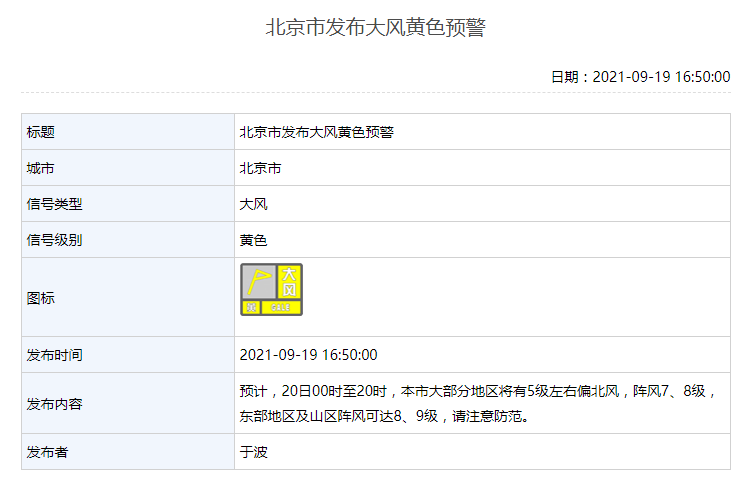This screenshot has width=754, height=490.
Task: Click the page title 北京市发布大风黄色预警
Action: click(375, 28)
